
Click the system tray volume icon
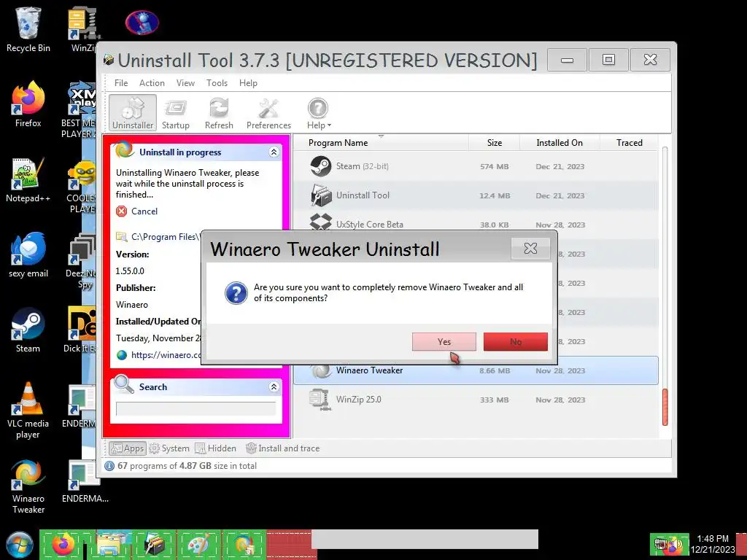675,545
